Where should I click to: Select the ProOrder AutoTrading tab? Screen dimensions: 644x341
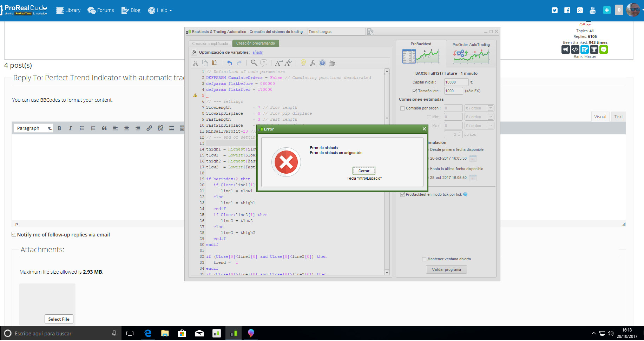(x=471, y=53)
